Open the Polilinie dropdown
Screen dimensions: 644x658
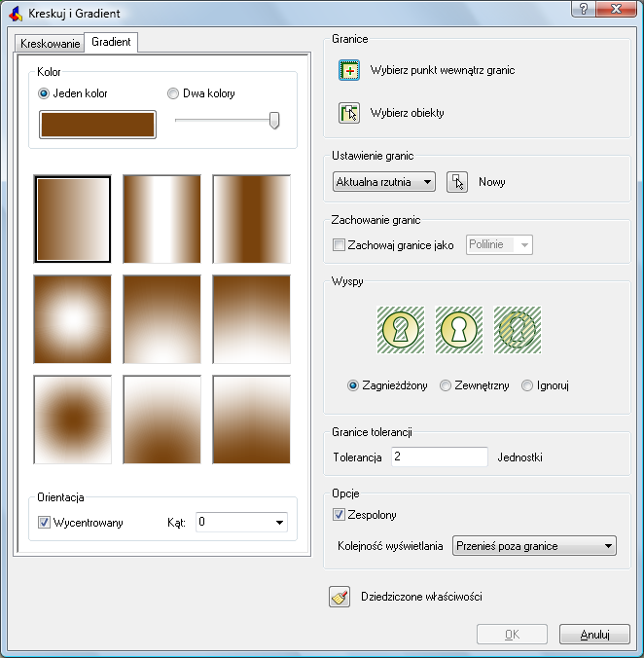[499, 244]
